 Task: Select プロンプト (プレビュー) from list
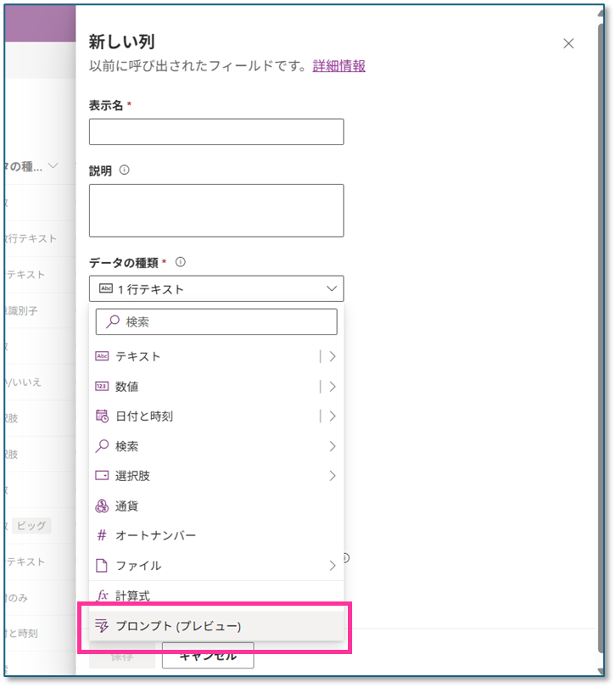[x=178, y=626]
